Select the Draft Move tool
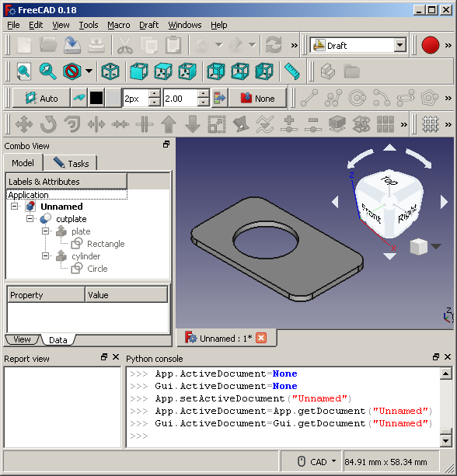Screen dimensions: 457x476 pyautogui.click(x=24, y=124)
